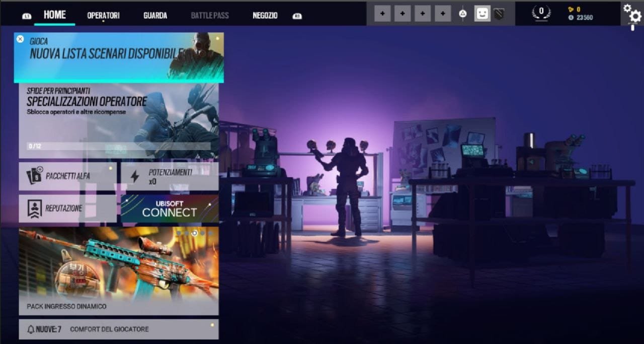The width and height of the screenshot is (644, 344).
Task: Open the Ubisoft Connect tile
Action: [x=170, y=209]
